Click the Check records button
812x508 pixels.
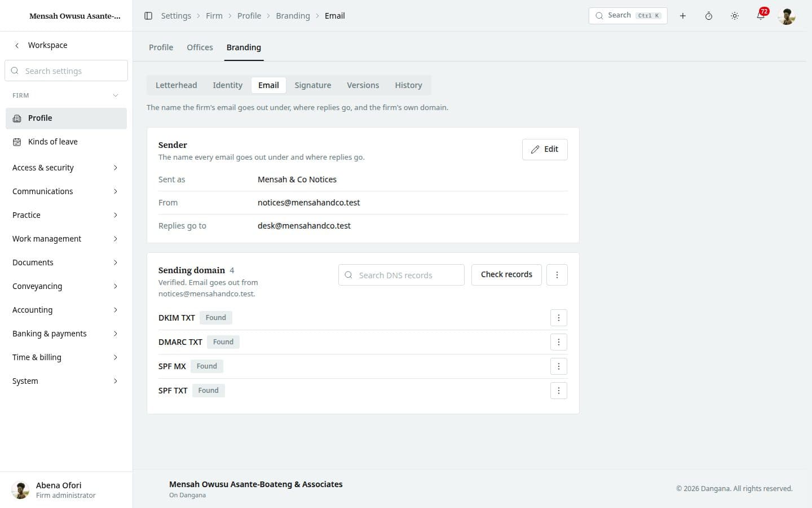[506, 275]
